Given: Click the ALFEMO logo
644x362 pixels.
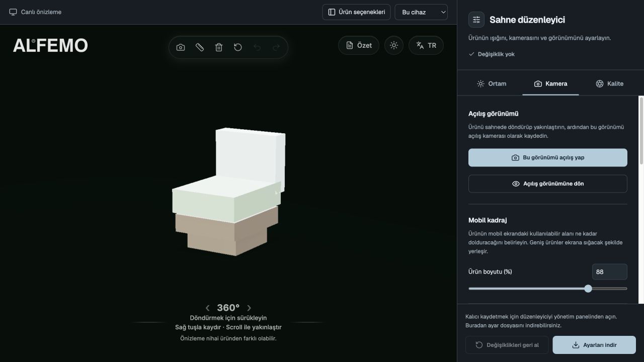Looking at the screenshot, I should click(50, 46).
